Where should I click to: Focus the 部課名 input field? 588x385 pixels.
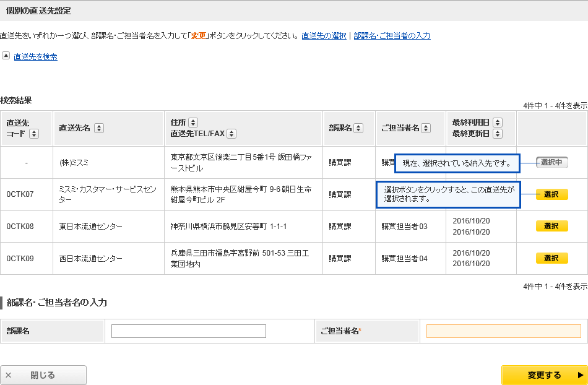tap(189, 331)
